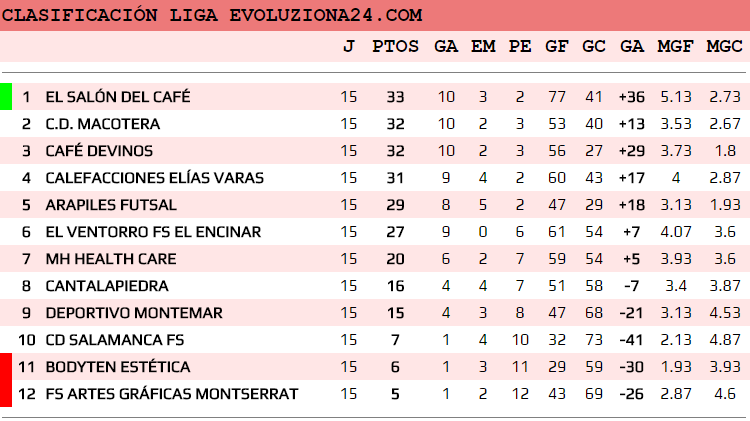This screenshot has height=421, width=750.
Task: Select ARAPILES FUTSAL in the standings
Action: 111,205
